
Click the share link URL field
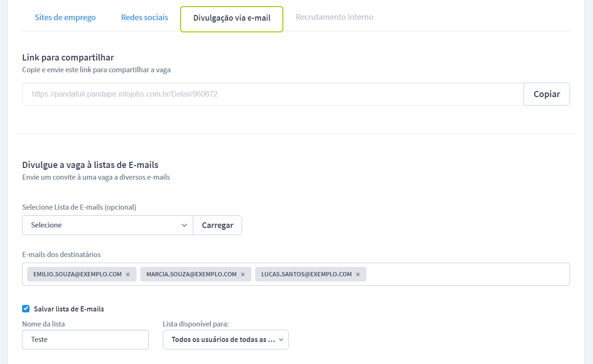[x=273, y=94]
